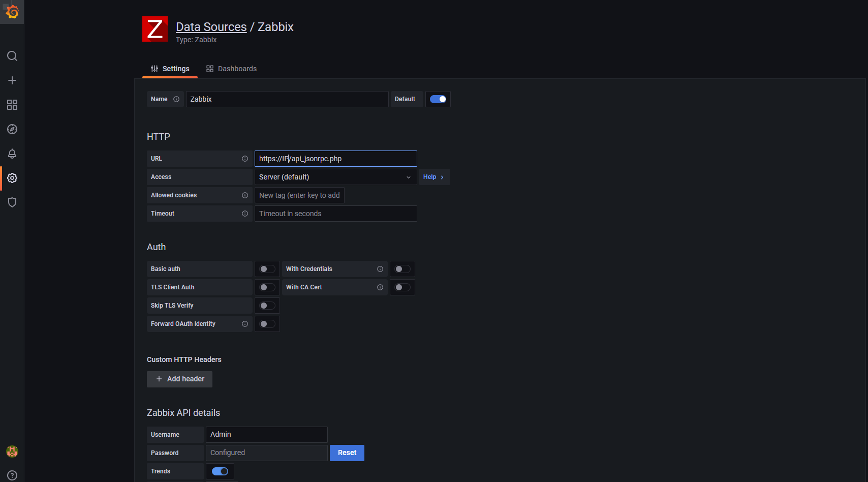Open the Grafana home logo
This screenshot has height=482, width=868.
[x=12, y=12]
